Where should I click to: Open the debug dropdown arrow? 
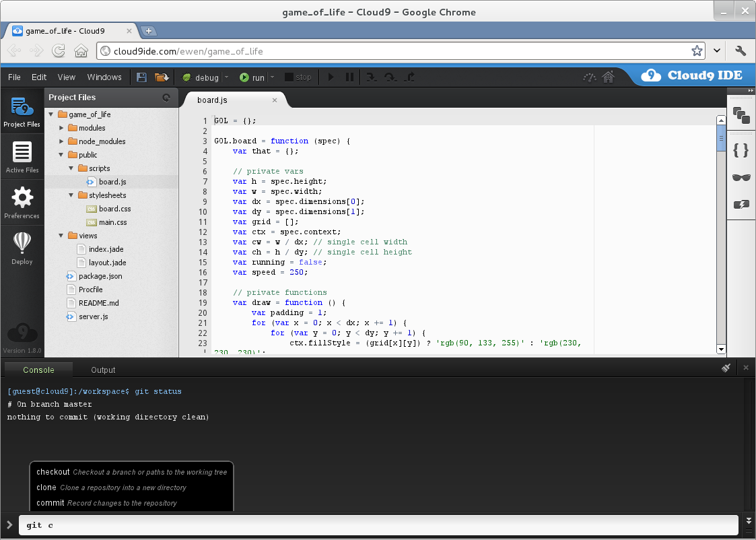[227, 77]
